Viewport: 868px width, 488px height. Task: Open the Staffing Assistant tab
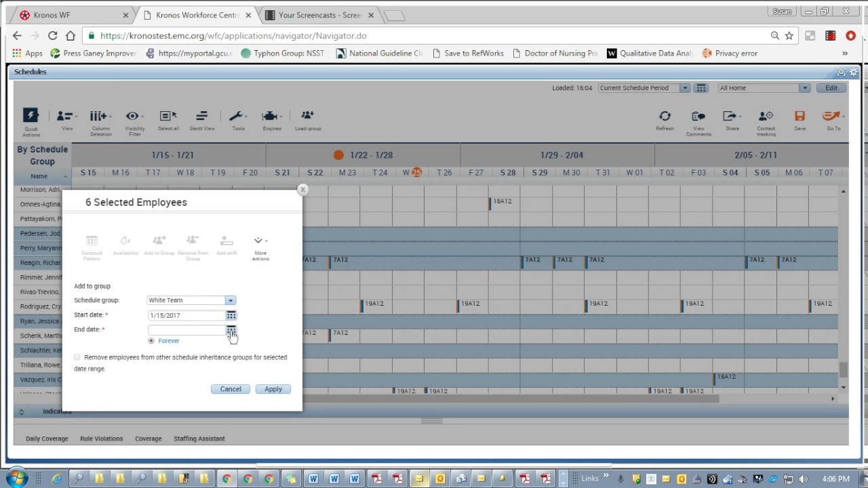point(199,439)
